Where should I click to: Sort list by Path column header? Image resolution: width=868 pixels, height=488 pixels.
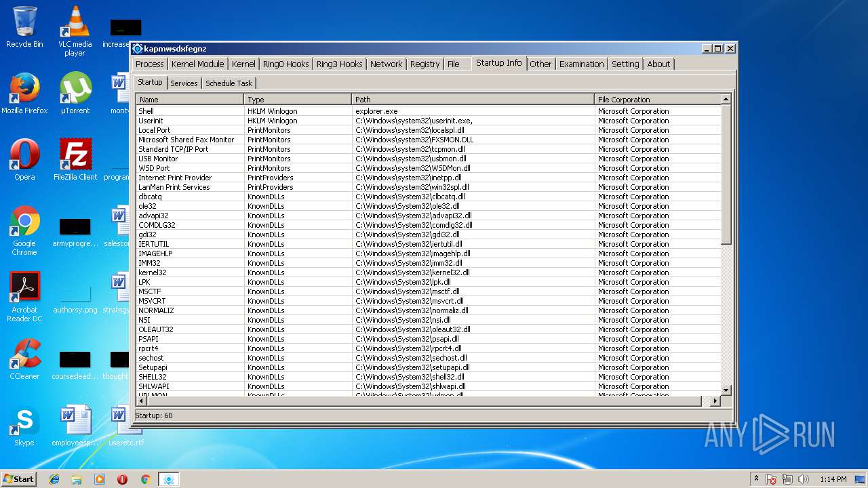(x=473, y=100)
